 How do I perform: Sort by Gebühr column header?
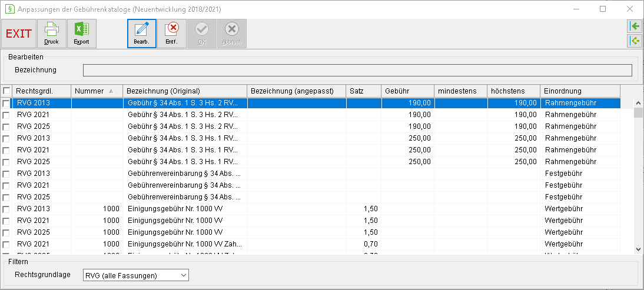[408, 91]
